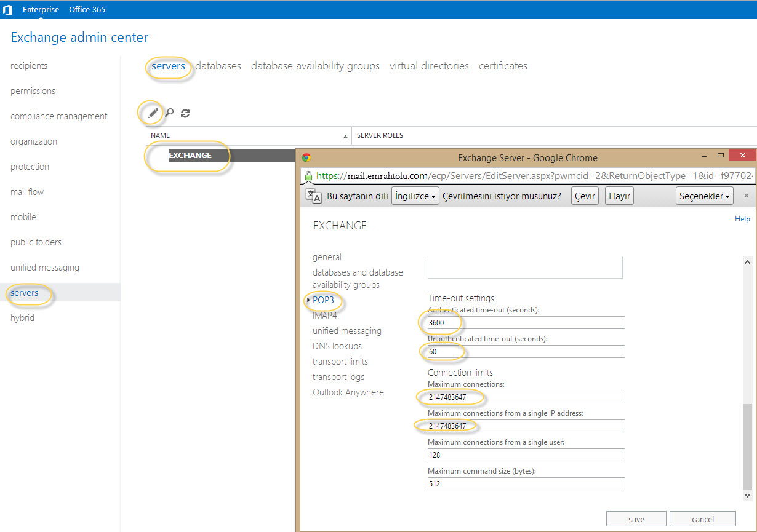Open the Seçenekler options dropdown
Screen dimensions: 757x532
(705, 196)
